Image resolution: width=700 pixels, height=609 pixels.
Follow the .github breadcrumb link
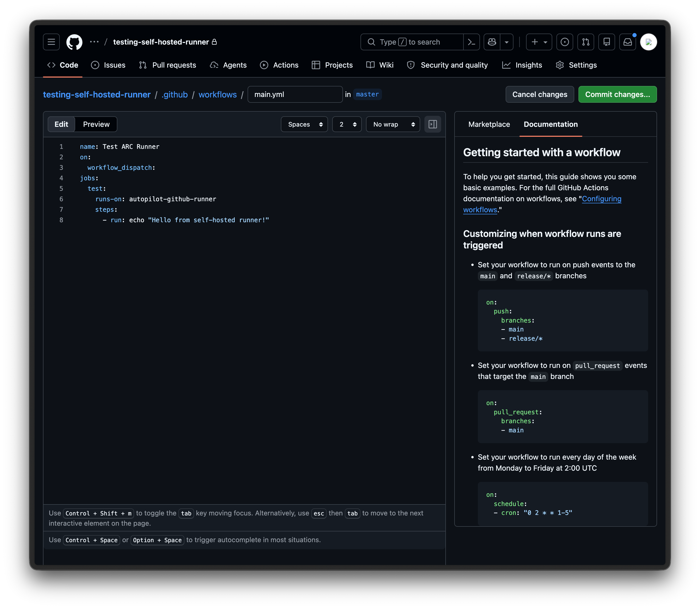point(175,95)
